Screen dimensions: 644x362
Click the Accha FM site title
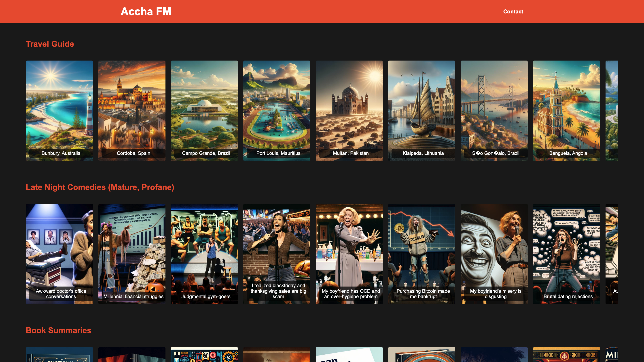146,11
